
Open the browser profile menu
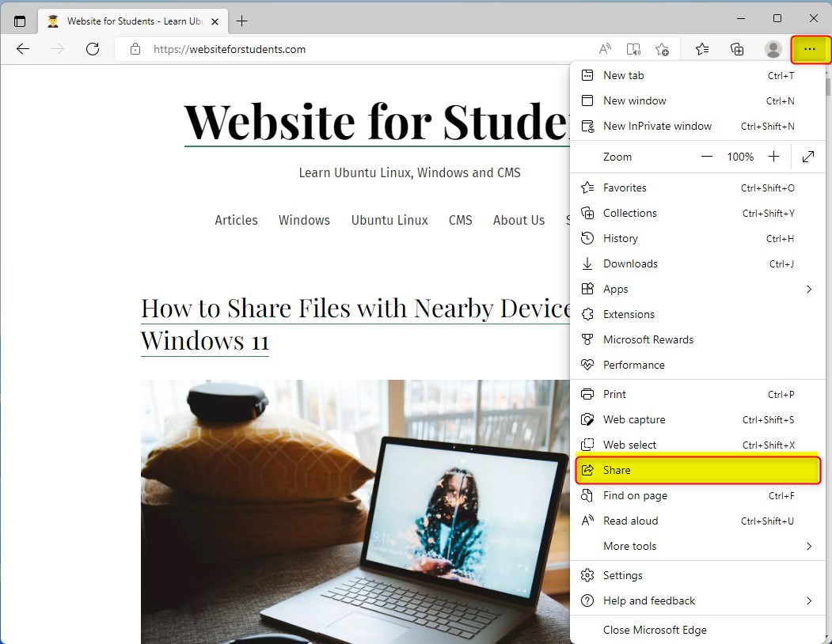click(773, 48)
